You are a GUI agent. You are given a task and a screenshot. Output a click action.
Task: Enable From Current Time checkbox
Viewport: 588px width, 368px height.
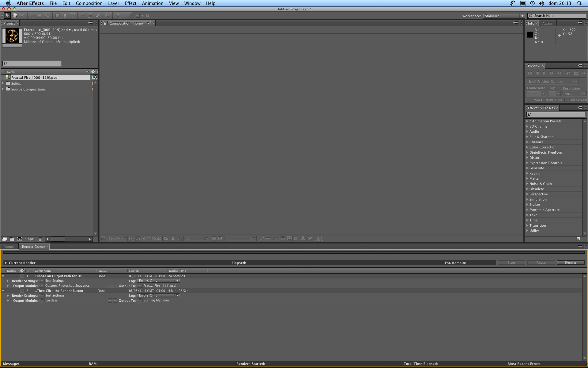529,100
